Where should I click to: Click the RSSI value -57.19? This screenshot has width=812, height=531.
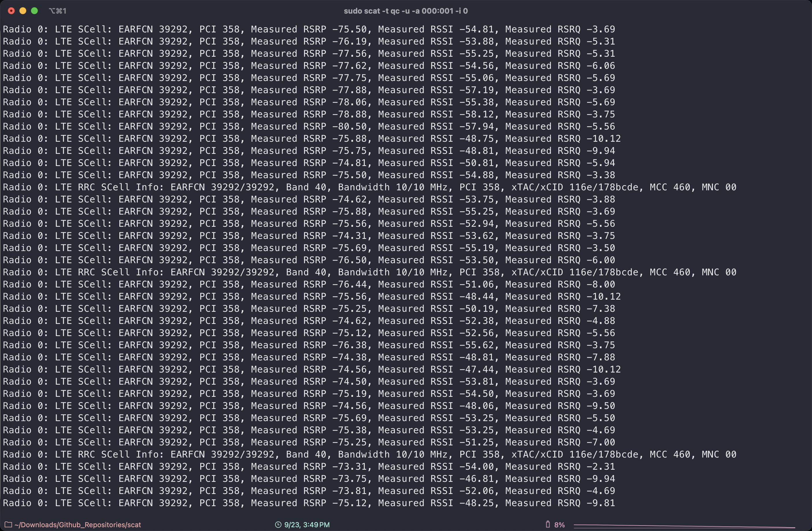click(477, 90)
